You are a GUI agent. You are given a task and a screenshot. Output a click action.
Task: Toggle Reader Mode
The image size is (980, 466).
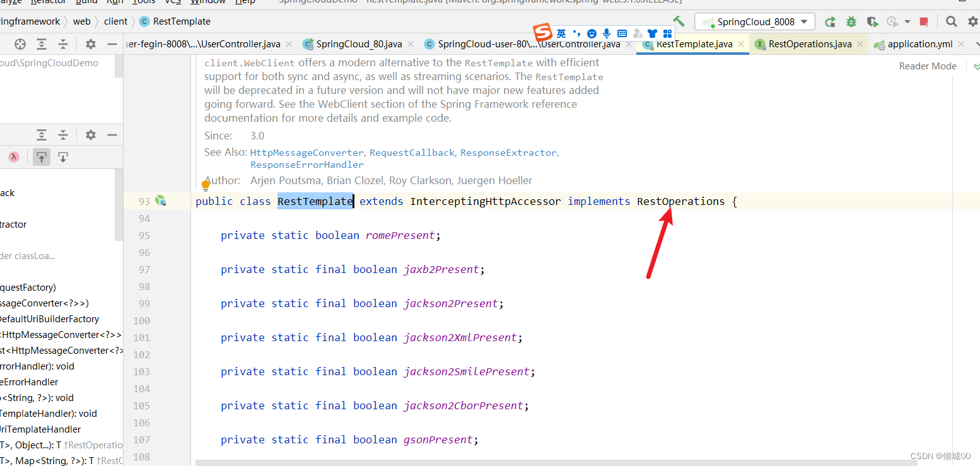point(928,66)
